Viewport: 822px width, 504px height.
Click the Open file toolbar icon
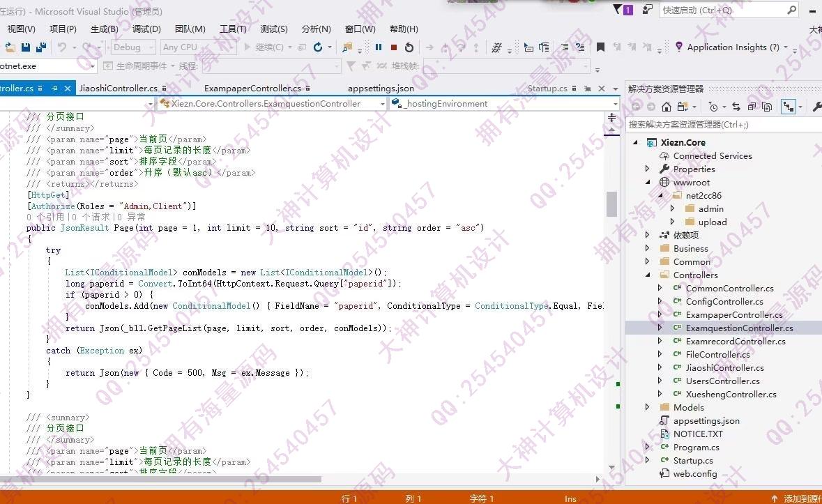pyautogui.click(x=10, y=47)
